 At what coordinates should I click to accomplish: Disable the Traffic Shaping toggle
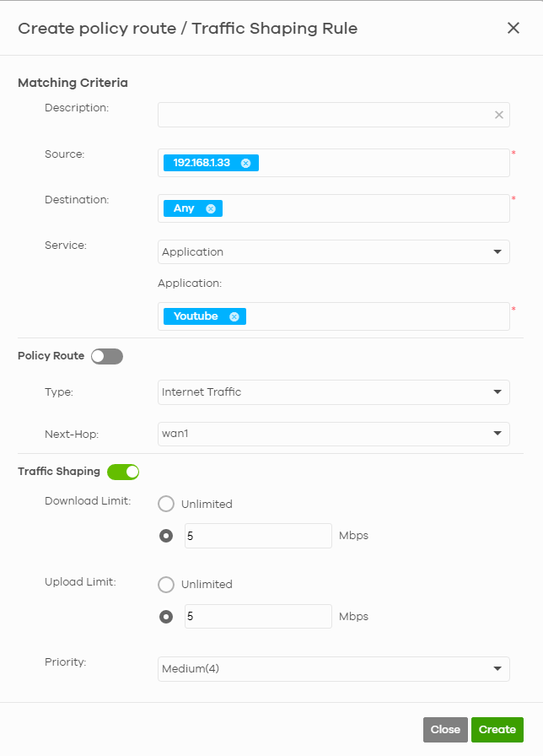(123, 472)
